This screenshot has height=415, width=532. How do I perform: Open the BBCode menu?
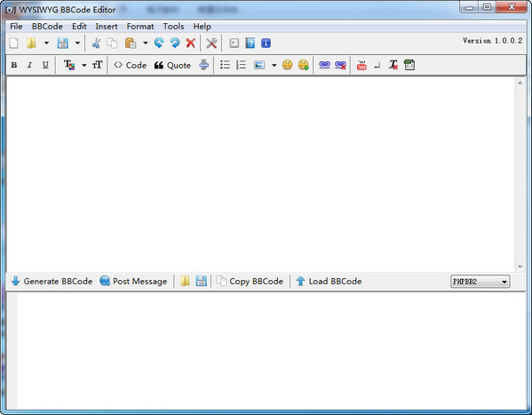tap(47, 27)
